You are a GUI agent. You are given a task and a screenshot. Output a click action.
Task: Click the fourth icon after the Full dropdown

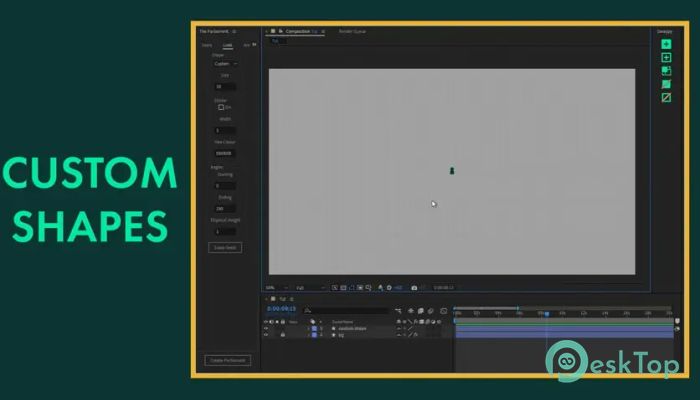point(360,288)
